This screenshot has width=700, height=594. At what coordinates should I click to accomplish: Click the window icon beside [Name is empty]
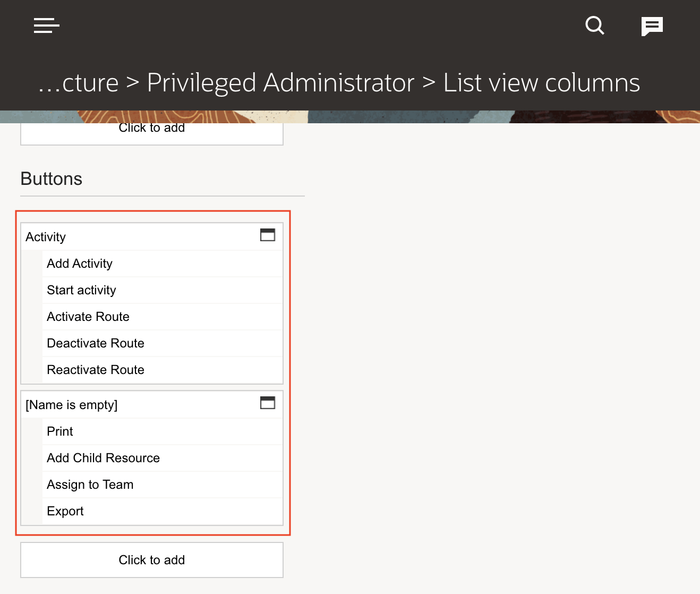click(268, 403)
